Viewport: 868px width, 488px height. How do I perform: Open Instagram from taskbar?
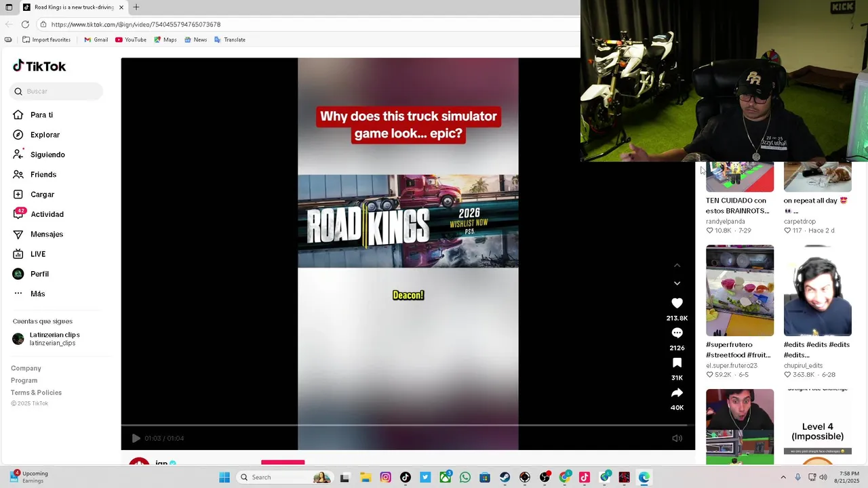pyautogui.click(x=385, y=477)
